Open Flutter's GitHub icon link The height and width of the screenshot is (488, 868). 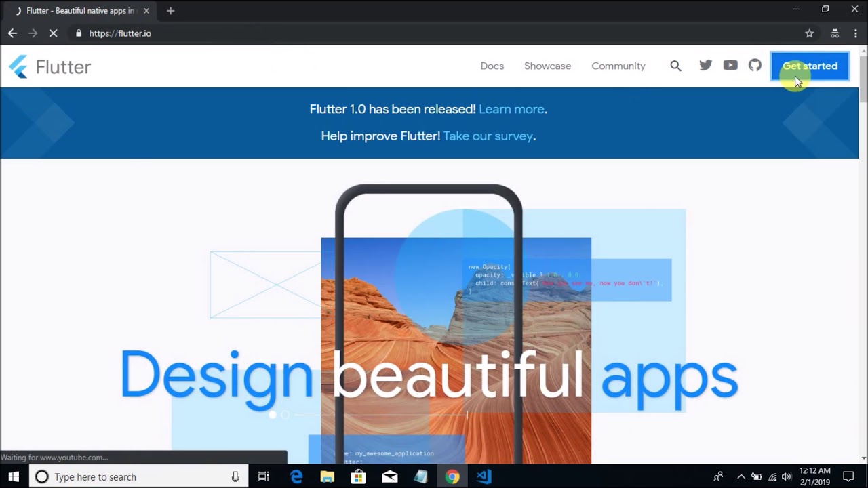click(755, 65)
